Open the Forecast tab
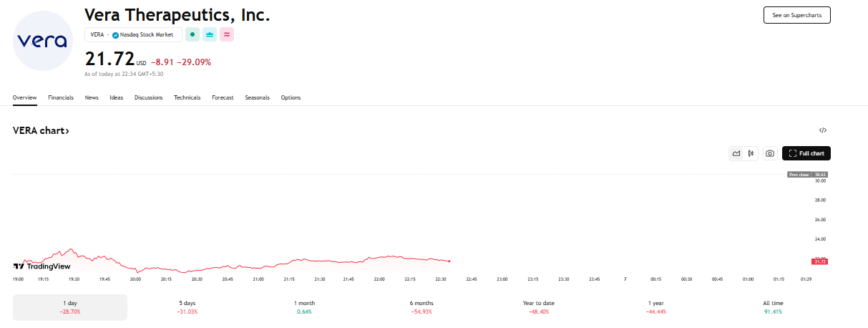Viewport: 868px width, 328px height. click(223, 97)
